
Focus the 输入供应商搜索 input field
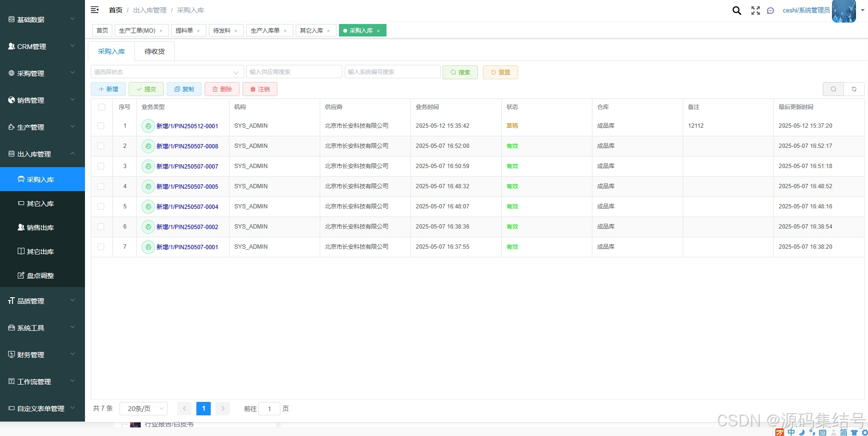[294, 72]
